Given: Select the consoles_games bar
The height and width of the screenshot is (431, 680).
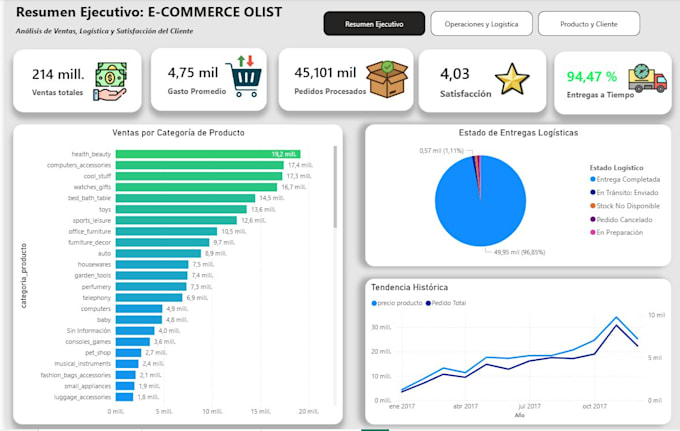Looking at the screenshot, I should click(133, 342).
